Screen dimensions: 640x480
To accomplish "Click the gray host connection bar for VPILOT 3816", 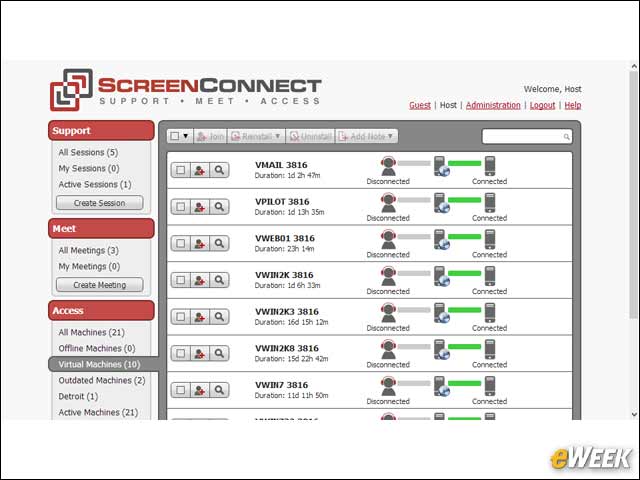I will [x=414, y=200].
